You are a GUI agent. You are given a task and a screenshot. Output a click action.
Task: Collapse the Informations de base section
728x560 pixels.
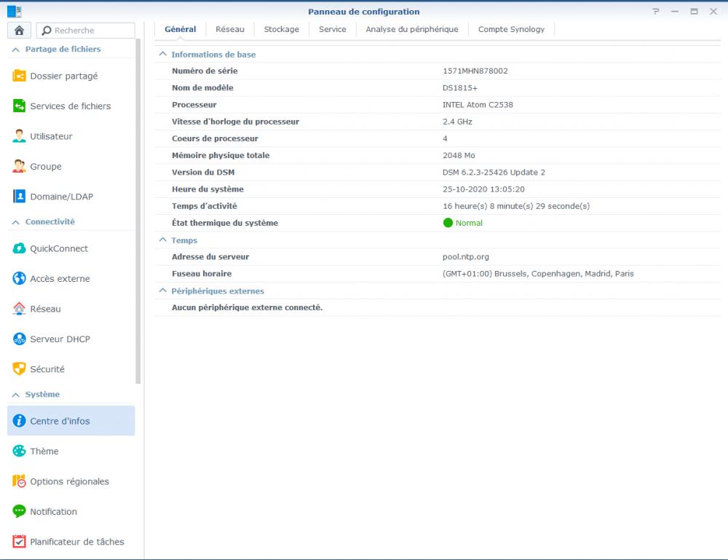(x=163, y=55)
